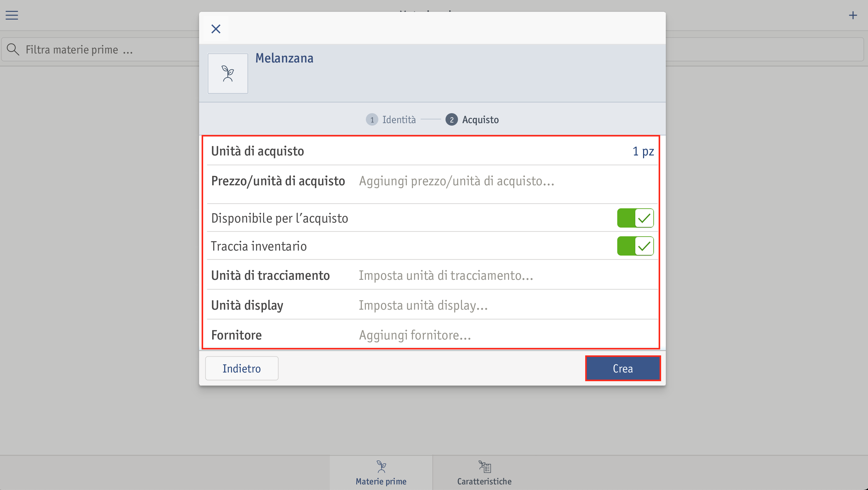
Task: Go to the Identità step
Action: coord(399,120)
